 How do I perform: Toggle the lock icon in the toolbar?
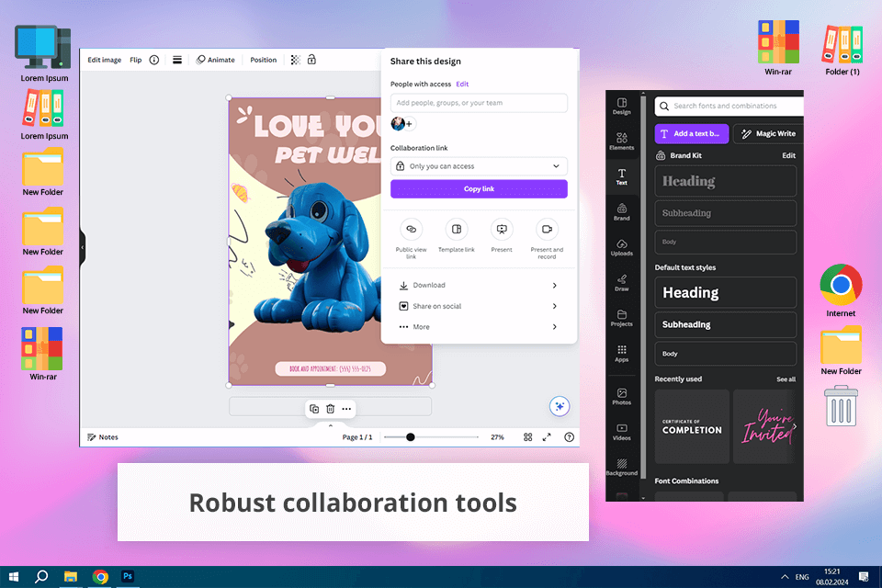coord(311,59)
